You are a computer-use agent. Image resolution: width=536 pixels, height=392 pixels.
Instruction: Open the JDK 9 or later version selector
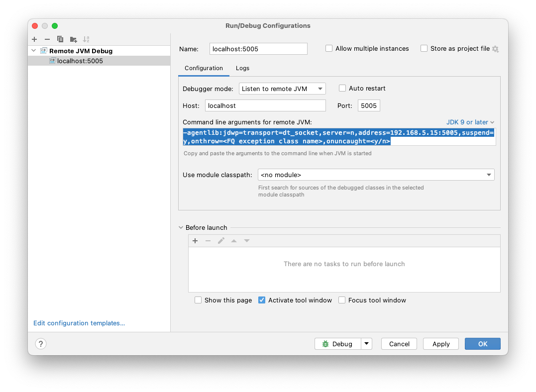point(470,122)
